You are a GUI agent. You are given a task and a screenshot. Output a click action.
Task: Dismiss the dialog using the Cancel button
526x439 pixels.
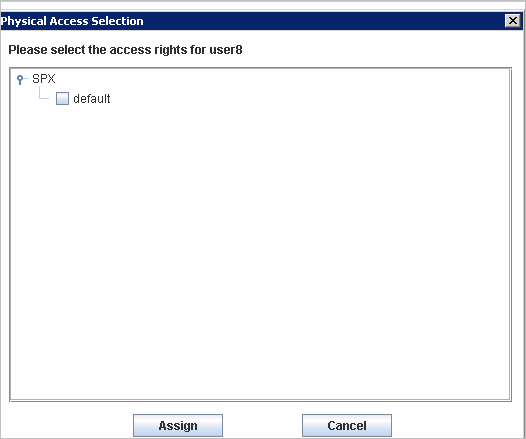(x=347, y=426)
